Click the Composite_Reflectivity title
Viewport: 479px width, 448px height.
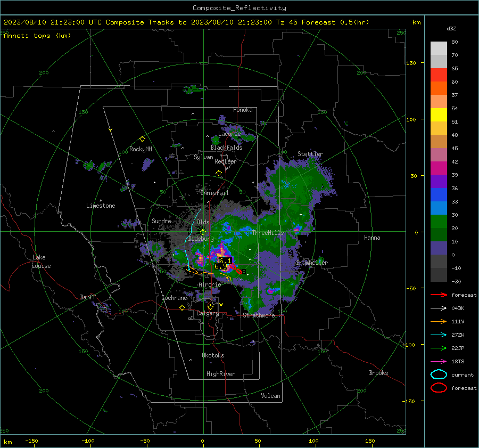(x=240, y=8)
